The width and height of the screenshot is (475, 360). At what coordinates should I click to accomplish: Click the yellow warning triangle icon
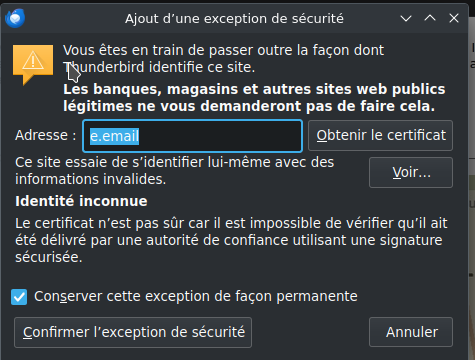33,64
